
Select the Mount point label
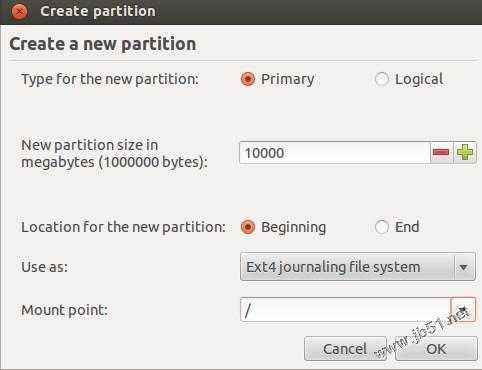pos(65,310)
